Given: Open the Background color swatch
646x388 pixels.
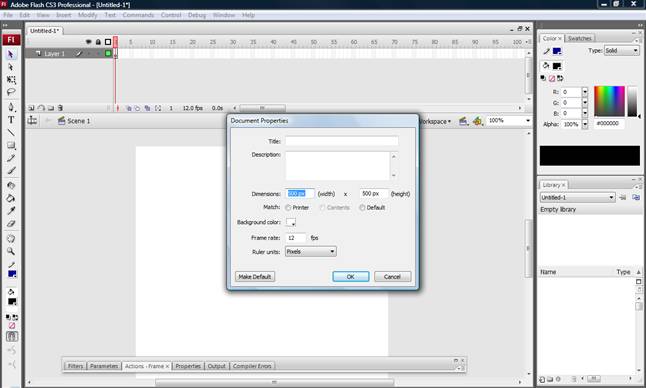Looking at the screenshot, I should click(291, 222).
